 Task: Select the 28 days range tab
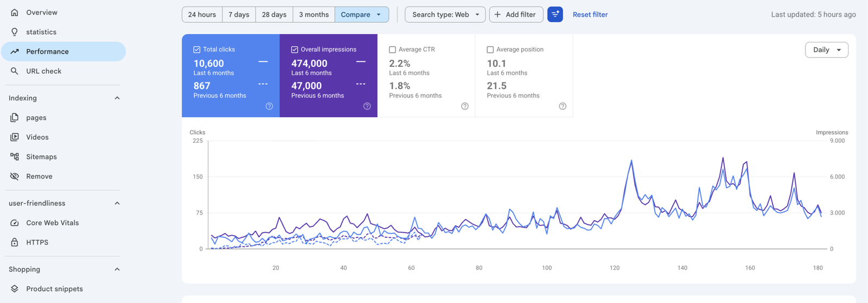click(274, 15)
